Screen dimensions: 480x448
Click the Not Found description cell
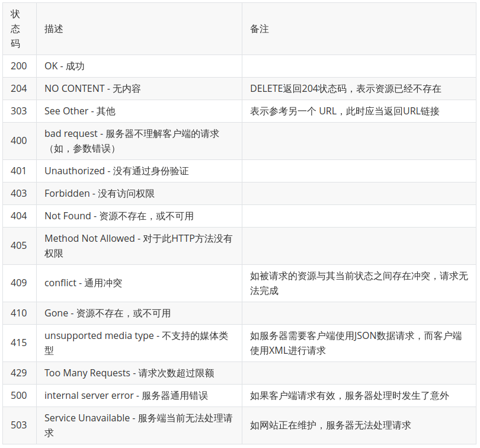coord(119,216)
